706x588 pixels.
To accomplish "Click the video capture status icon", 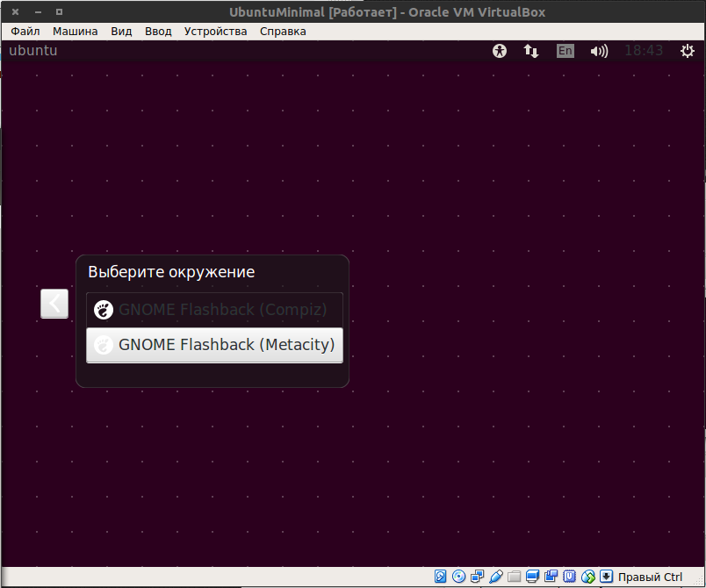I will pyautogui.click(x=551, y=577).
